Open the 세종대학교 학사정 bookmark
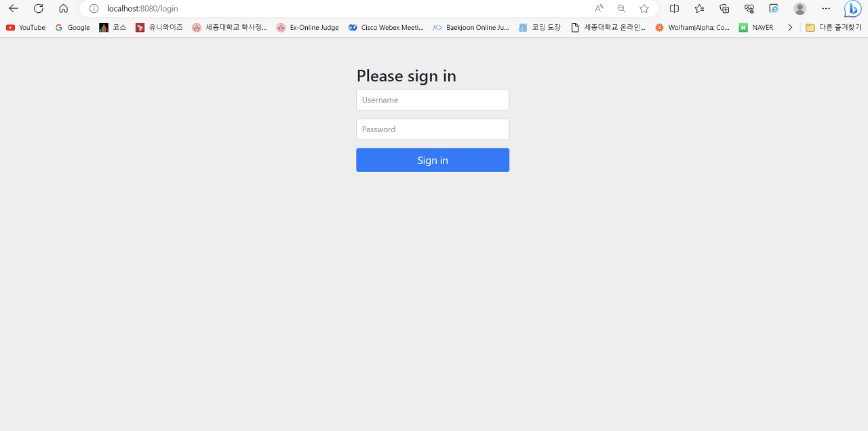This screenshot has height=431, width=868. [229, 28]
